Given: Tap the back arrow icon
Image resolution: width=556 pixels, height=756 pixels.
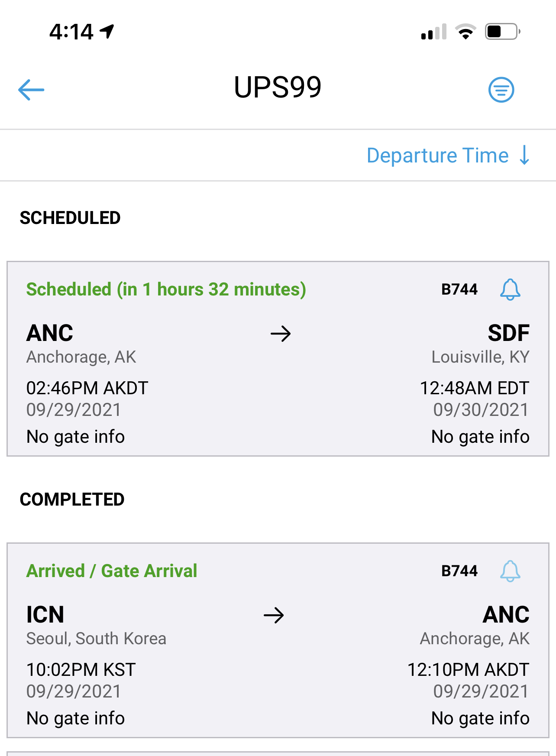Looking at the screenshot, I should tap(31, 90).
